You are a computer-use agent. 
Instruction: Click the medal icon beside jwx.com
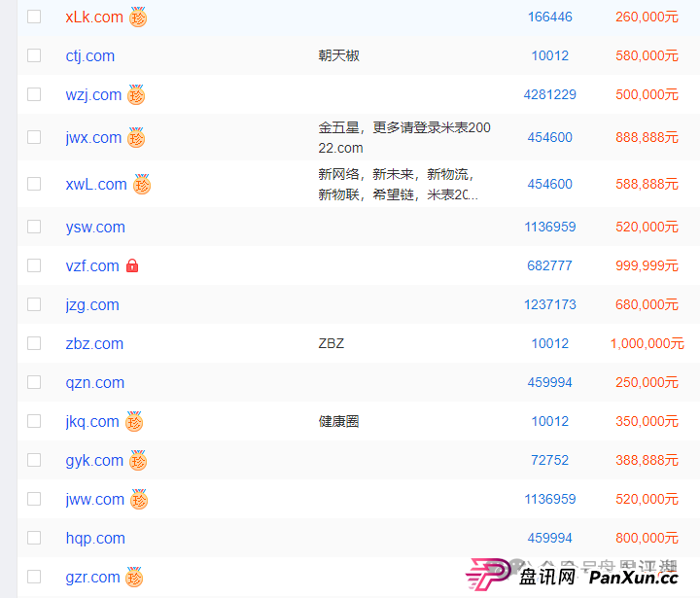tap(136, 138)
